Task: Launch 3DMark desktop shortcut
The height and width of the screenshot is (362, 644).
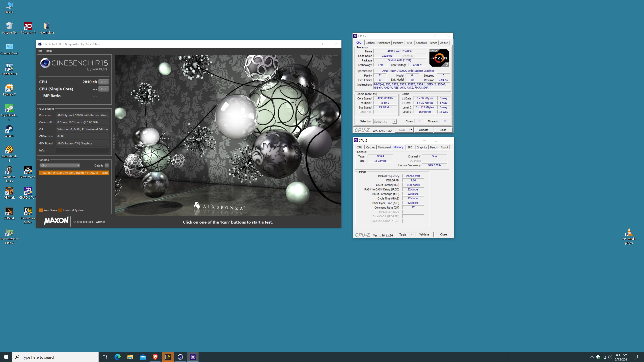Action: tap(9, 214)
